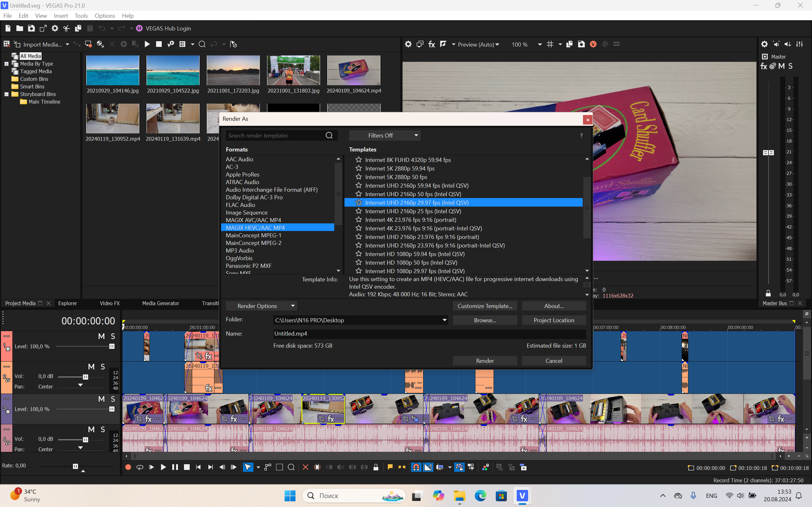Open the Video Preview FX icon

(x=431, y=44)
